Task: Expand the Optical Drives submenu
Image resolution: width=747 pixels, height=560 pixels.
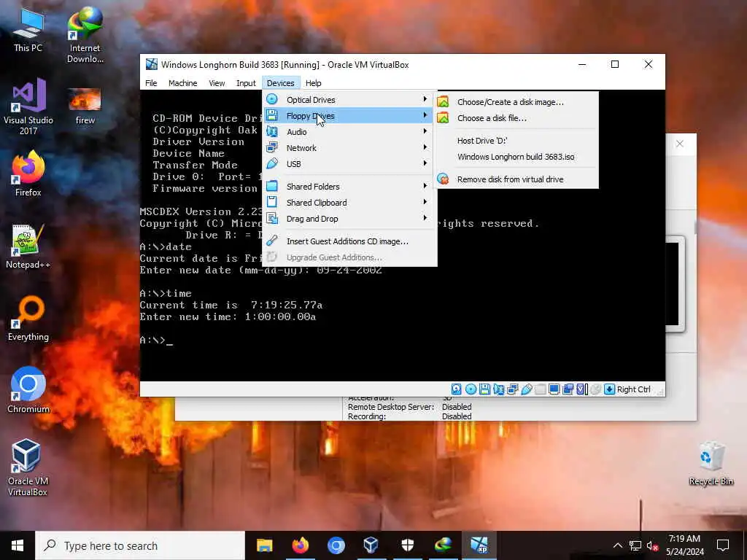Action: pyautogui.click(x=347, y=99)
